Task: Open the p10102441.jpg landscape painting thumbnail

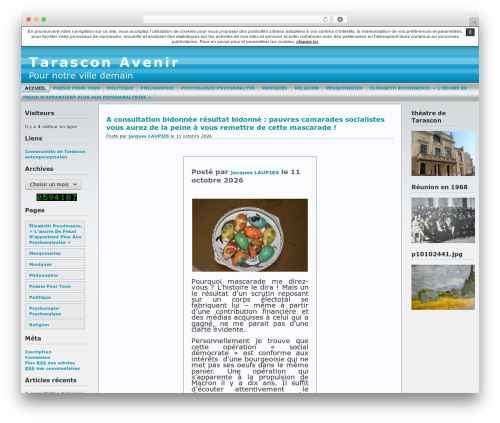Action: (443, 287)
